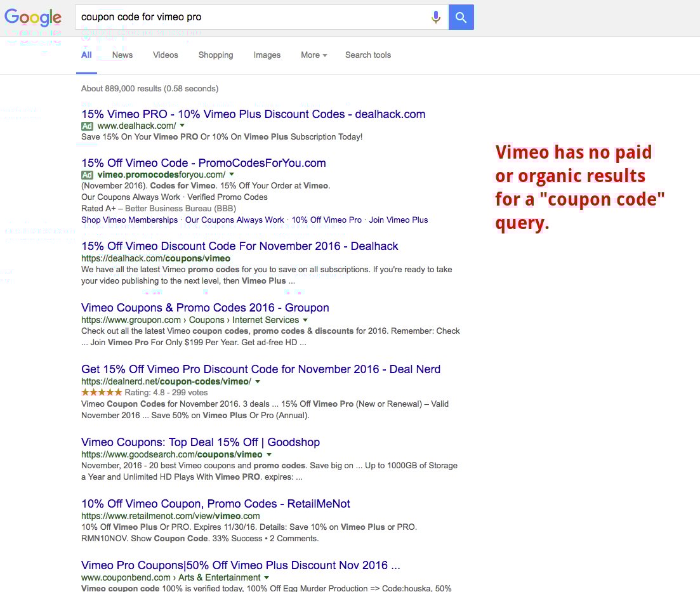Open '10% Off Vimeo Coupon, Promo Codes - RetailMeNot'
This screenshot has height=592, width=700.
coord(216,504)
